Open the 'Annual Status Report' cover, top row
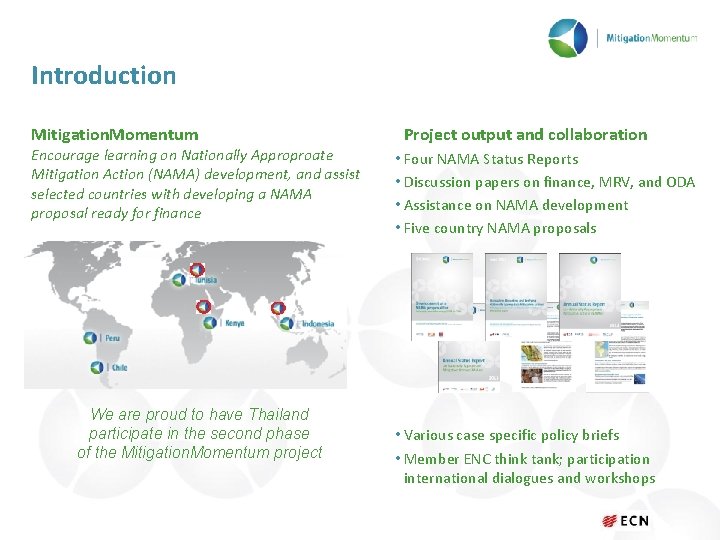720x540 pixels. click(590, 296)
